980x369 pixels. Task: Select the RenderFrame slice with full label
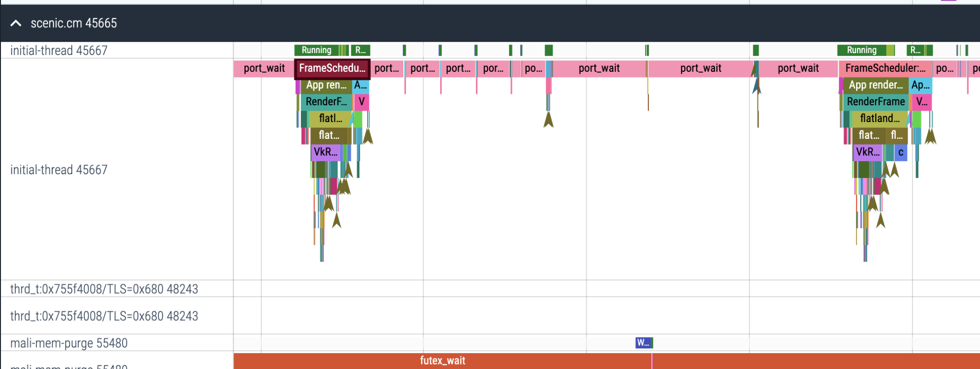click(x=875, y=102)
